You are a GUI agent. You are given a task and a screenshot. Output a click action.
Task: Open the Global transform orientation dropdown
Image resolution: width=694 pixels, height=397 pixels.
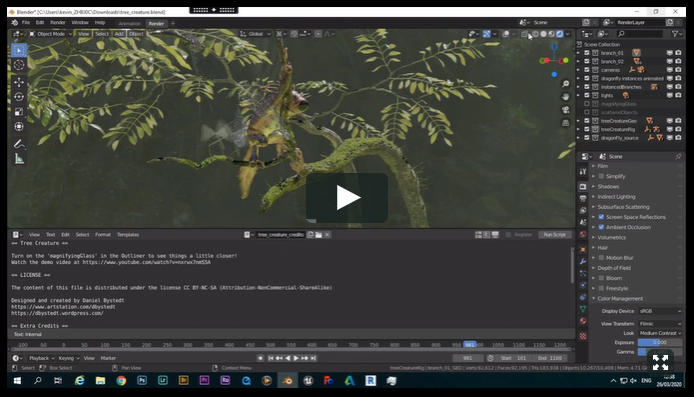(255, 34)
